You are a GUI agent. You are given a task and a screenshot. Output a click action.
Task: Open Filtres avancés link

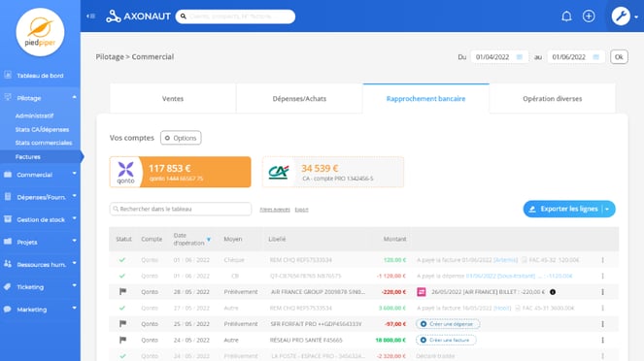pos(275,210)
